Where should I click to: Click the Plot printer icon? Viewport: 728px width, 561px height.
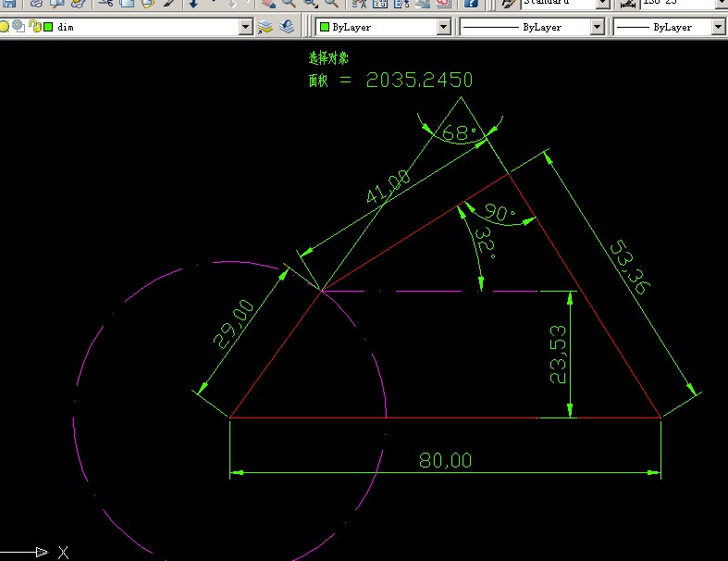pos(36,4)
